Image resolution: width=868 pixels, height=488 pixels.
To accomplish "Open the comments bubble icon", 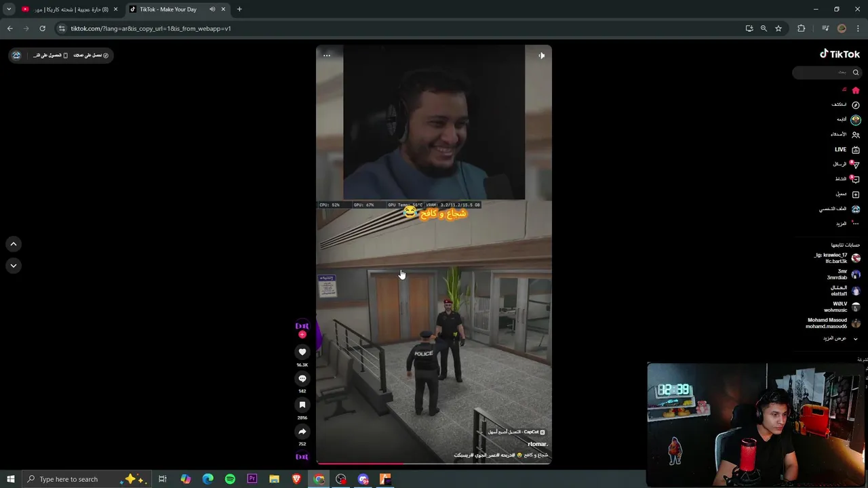I will coord(302,378).
